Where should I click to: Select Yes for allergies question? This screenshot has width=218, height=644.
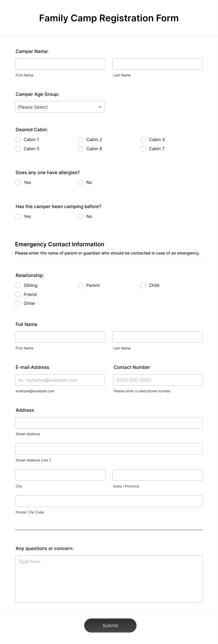pyautogui.click(x=18, y=183)
